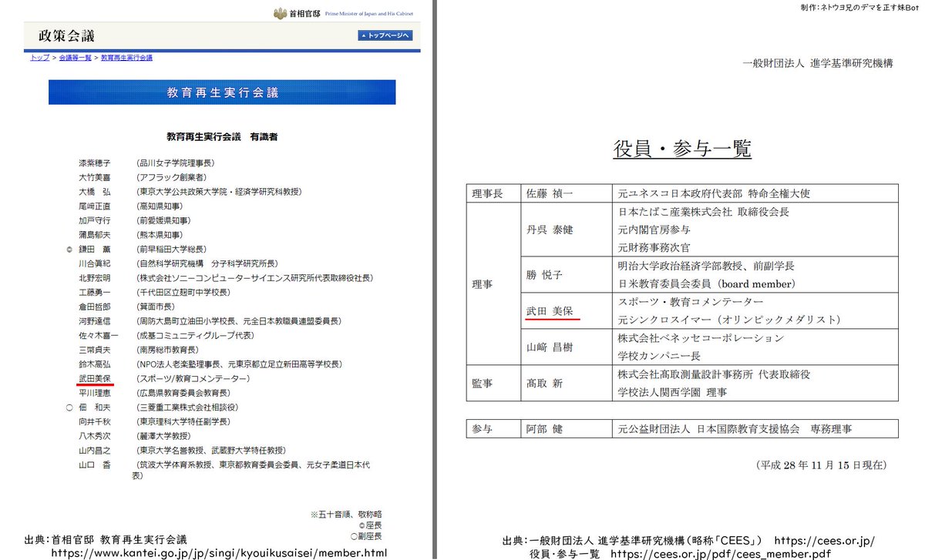
Task: Select the name 三幣貞夫
Action: (x=95, y=350)
